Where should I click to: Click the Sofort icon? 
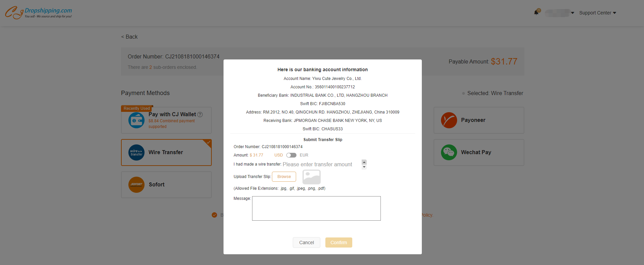click(x=136, y=185)
